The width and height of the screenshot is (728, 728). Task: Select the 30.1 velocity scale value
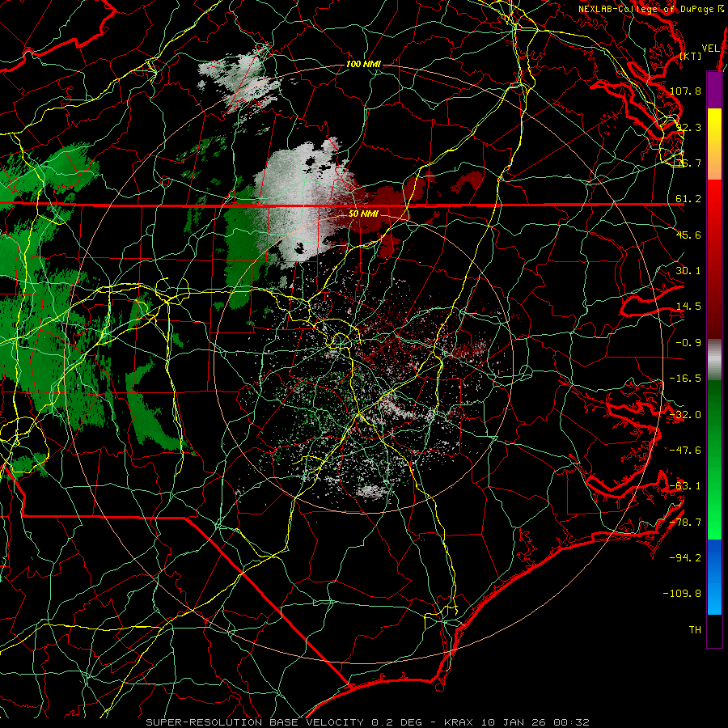[688, 271]
